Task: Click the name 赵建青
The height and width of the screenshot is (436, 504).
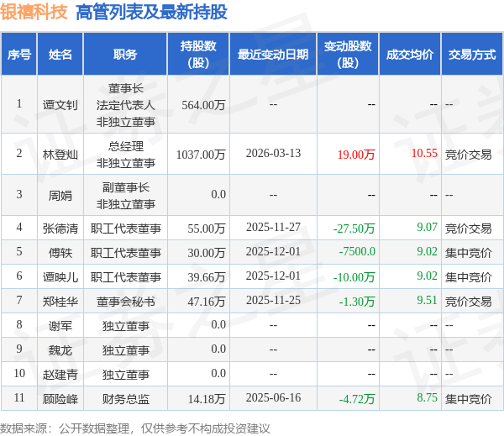Action: tap(60, 375)
